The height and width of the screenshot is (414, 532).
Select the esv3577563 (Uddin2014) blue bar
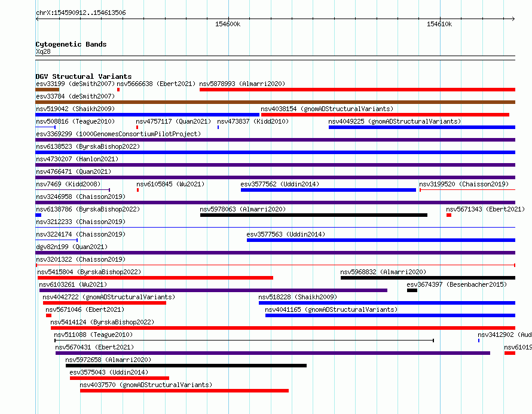381,240
